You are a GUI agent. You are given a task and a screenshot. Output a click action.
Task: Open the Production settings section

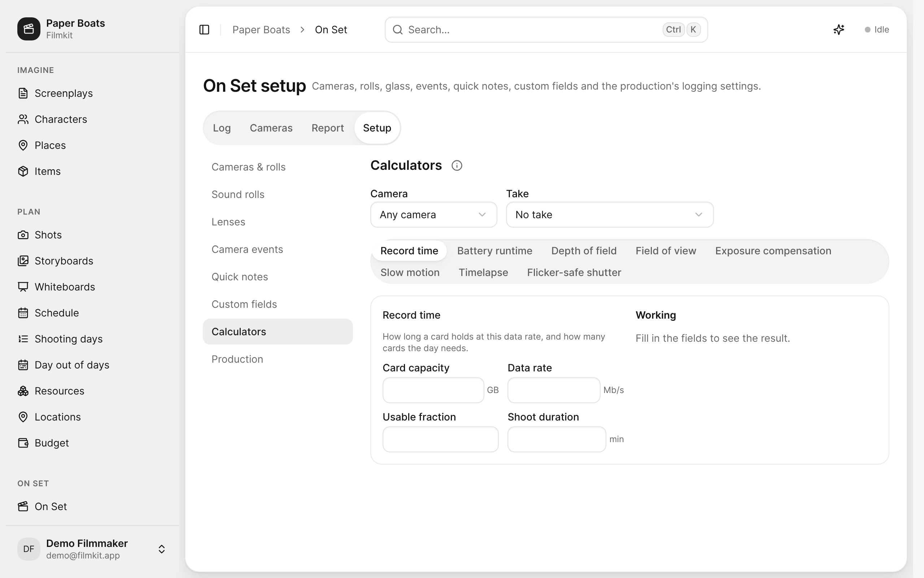[278, 359]
